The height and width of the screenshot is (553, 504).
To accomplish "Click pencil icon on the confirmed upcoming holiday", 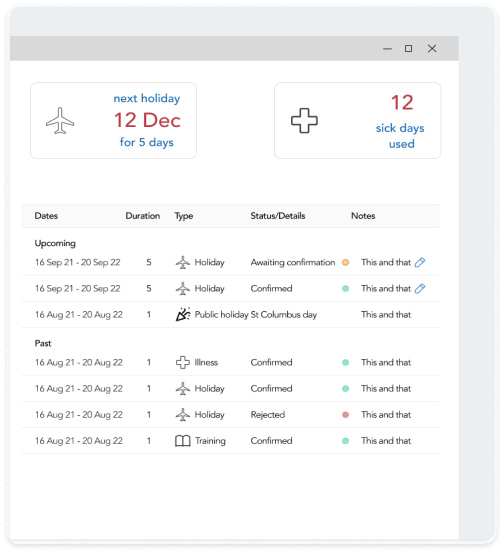I will 419,288.
